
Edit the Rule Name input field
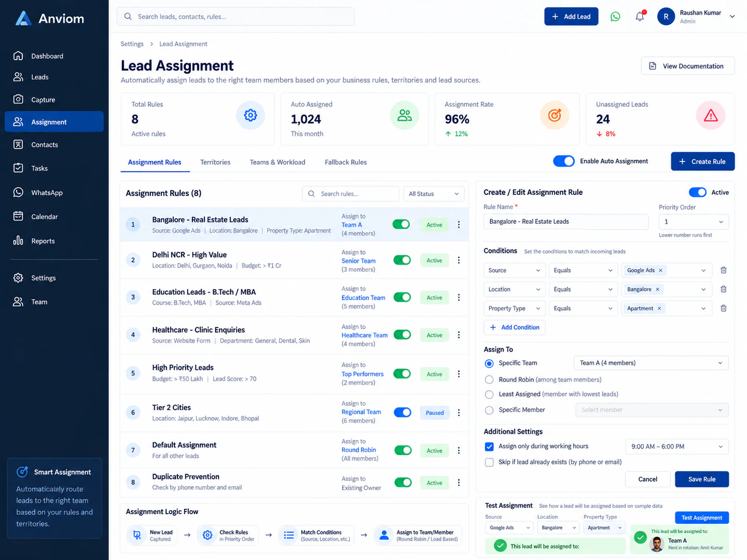pyautogui.click(x=566, y=222)
